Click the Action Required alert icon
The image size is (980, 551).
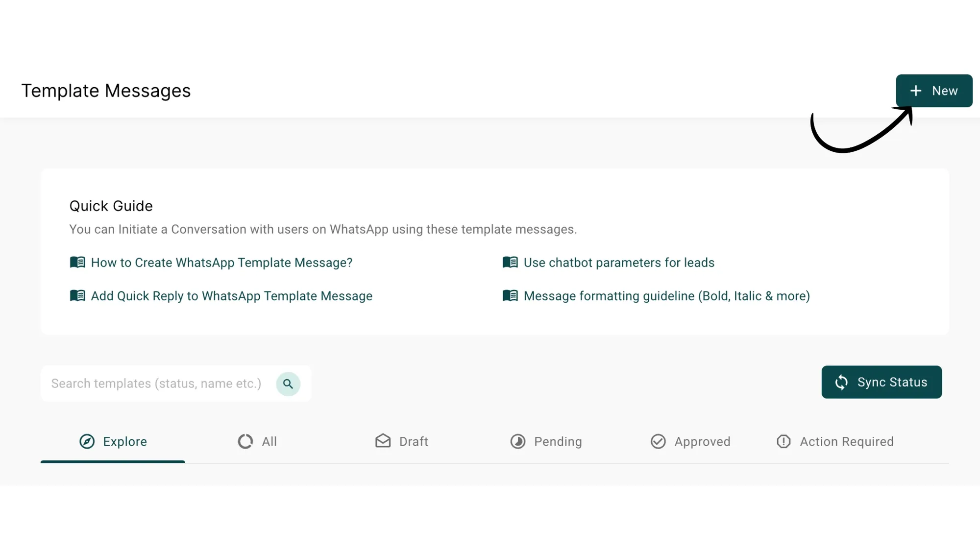[x=783, y=441]
